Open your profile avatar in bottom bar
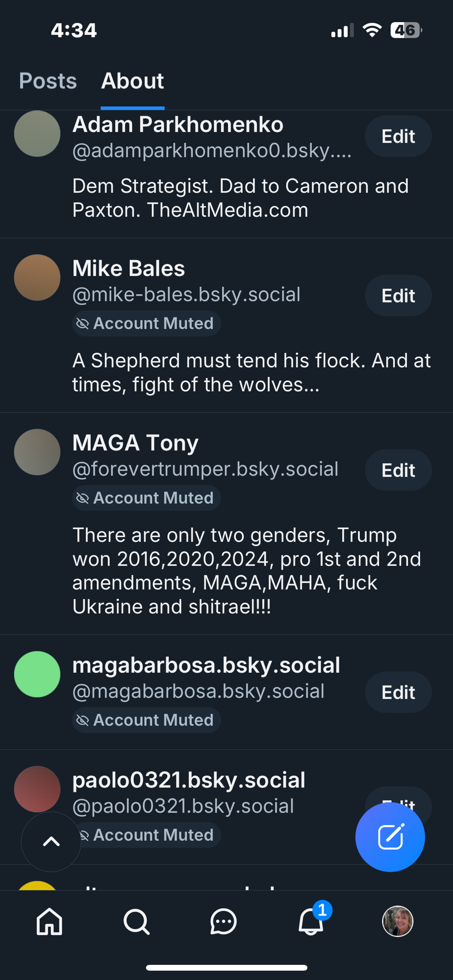Screen dimensions: 453x980 pos(398,922)
